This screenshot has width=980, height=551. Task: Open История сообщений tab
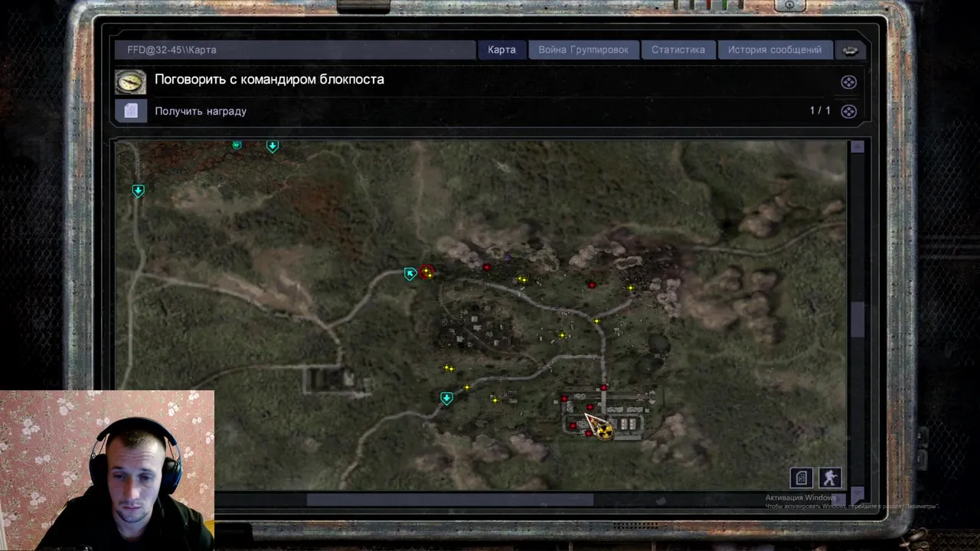[x=775, y=50]
